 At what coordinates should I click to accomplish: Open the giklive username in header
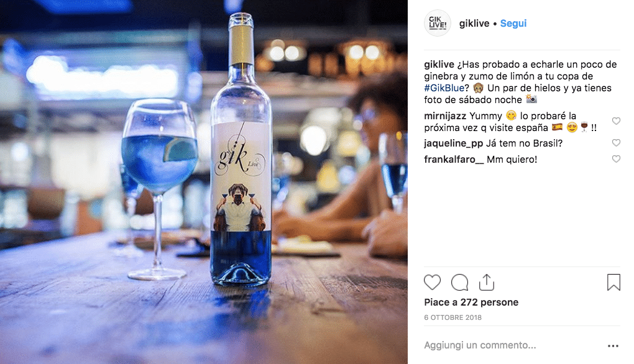point(474,24)
